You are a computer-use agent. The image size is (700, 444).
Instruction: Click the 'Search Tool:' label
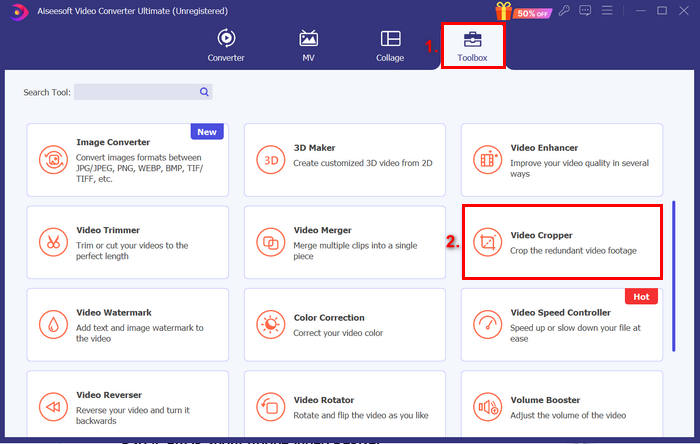click(47, 92)
